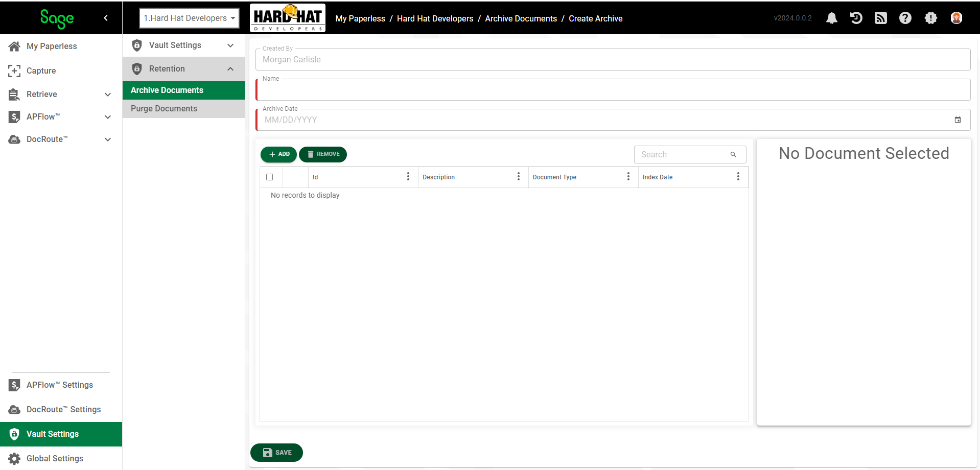
Task: Expand the DocRoute menu chevron
Action: (x=108, y=139)
